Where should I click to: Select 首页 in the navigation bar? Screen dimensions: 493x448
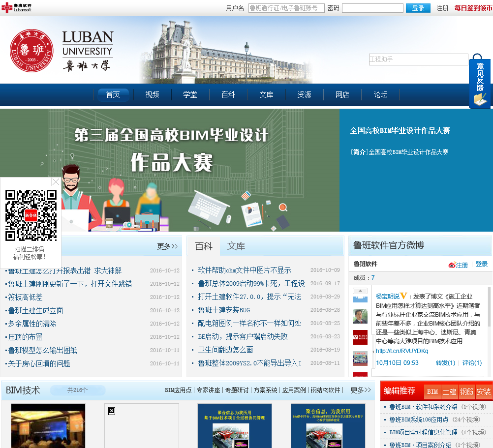tap(113, 94)
